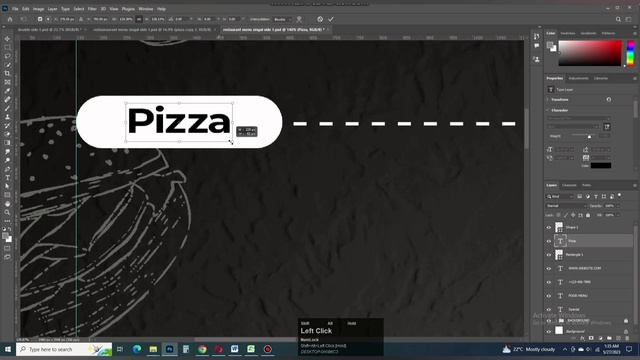Hide the phone number text layer
640x360 pixels.
[549, 282]
